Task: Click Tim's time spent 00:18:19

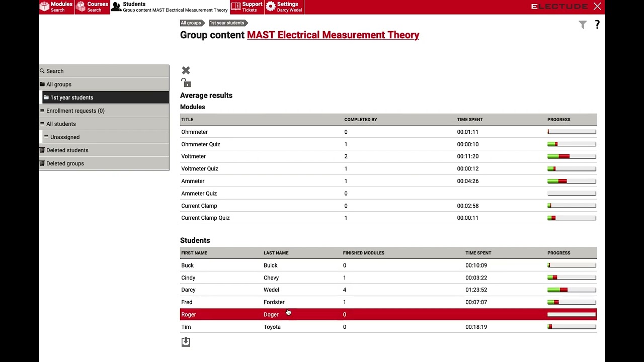Action: [x=476, y=327]
